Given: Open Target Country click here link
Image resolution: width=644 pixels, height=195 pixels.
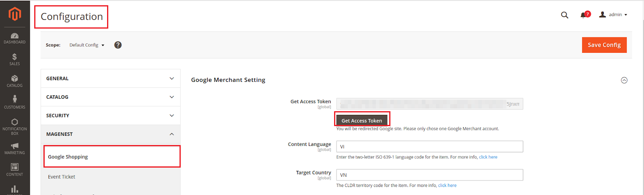Looking at the screenshot, I should (x=447, y=186).
